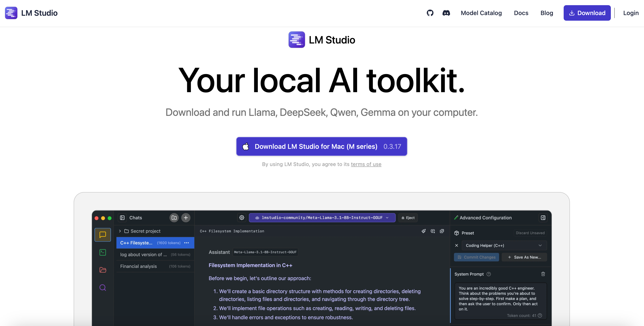Image resolution: width=644 pixels, height=326 pixels.
Task: Open the developer terminal sidebar icon
Action: (x=103, y=253)
